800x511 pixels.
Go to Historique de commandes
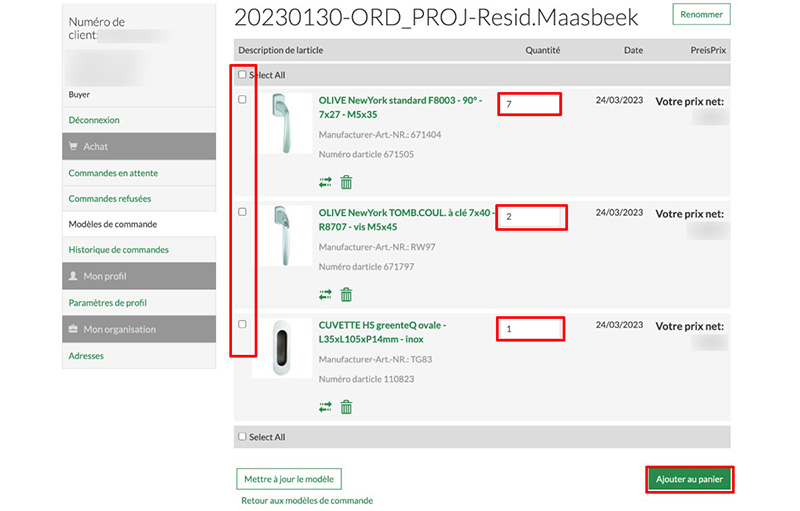coord(118,250)
